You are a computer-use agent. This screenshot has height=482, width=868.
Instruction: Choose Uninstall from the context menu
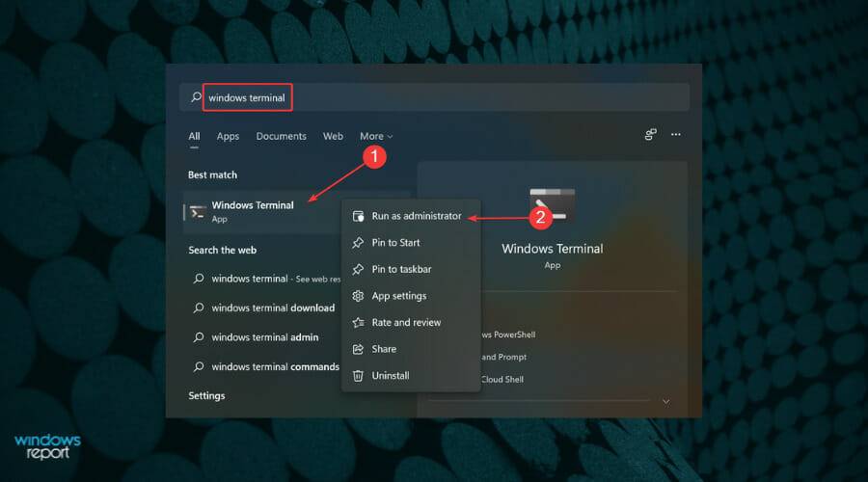pos(411,375)
